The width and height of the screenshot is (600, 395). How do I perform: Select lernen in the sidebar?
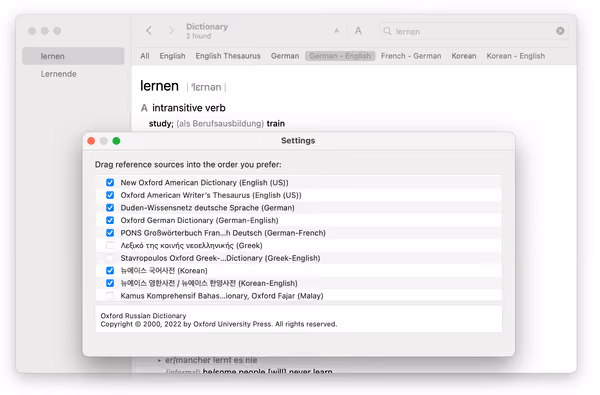tap(73, 56)
